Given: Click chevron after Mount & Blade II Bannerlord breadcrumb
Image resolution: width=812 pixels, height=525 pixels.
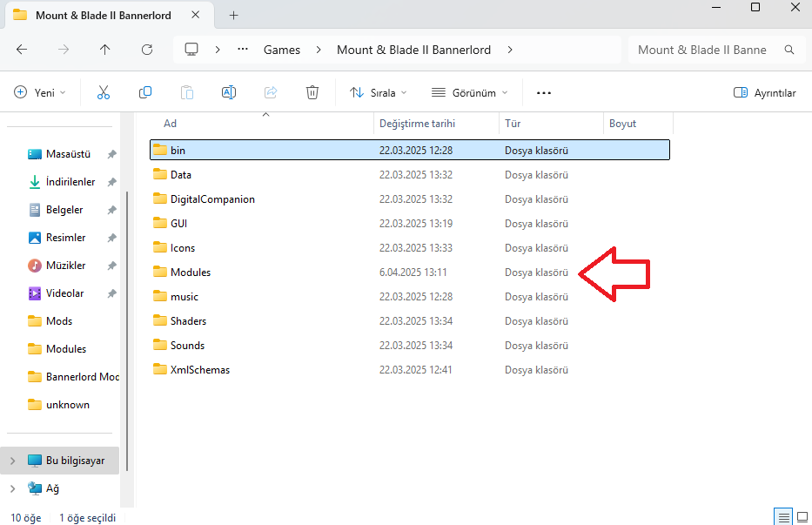Looking at the screenshot, I should pyautogui.click(x=510, y=50).
